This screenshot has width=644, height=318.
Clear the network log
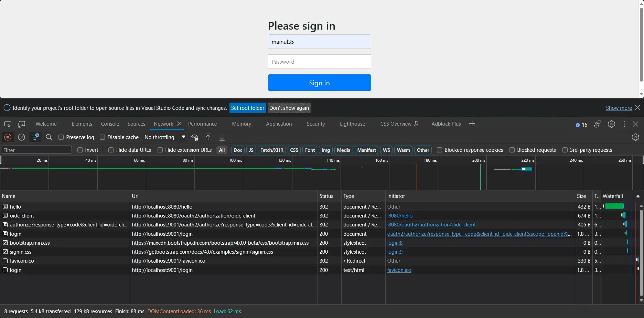(21, 137)
